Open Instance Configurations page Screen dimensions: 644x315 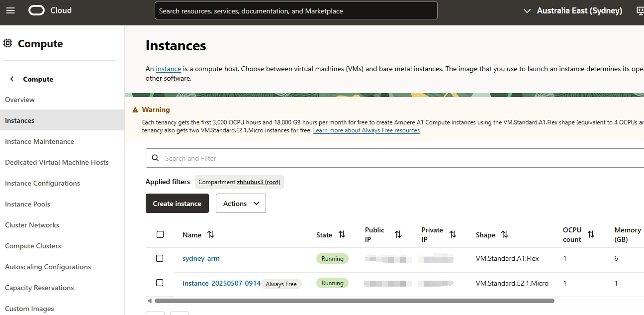[x=42, y=183]
